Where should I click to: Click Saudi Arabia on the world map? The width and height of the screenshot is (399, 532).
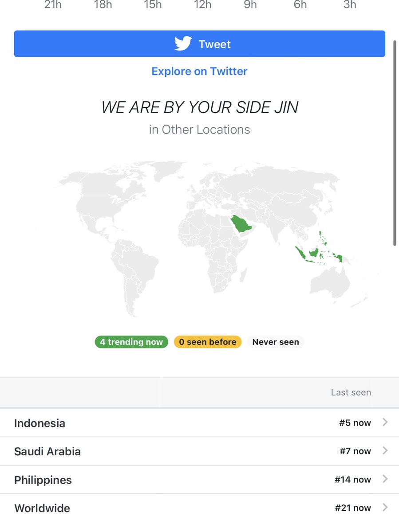point(242,224)
